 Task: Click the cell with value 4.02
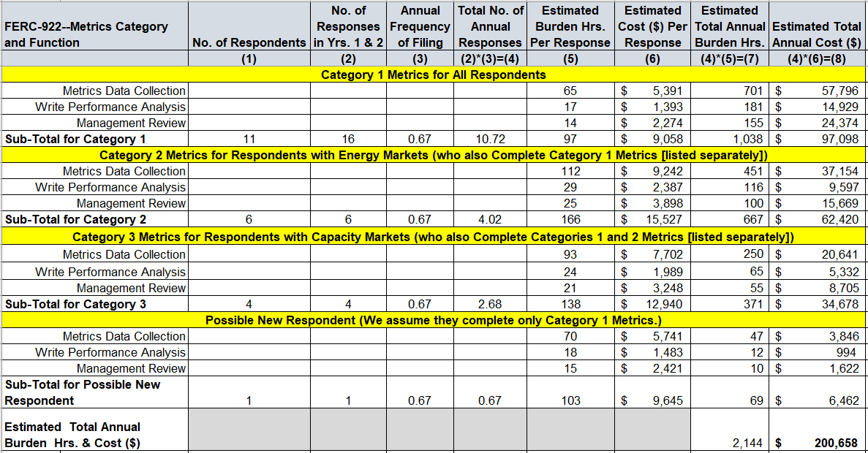(490, 219)
